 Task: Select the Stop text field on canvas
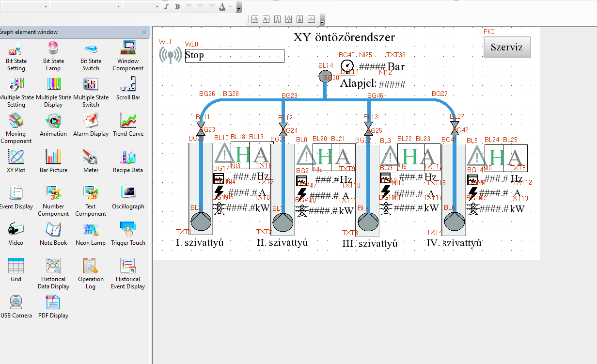[x=234, y=55]
